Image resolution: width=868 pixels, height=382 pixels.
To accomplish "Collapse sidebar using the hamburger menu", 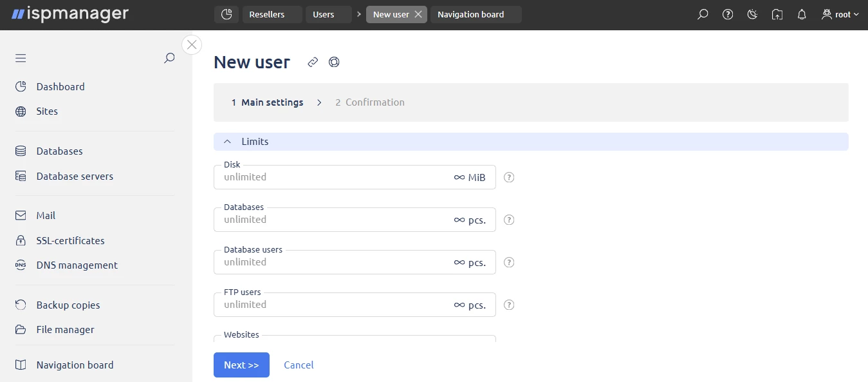I will point(21,58).
